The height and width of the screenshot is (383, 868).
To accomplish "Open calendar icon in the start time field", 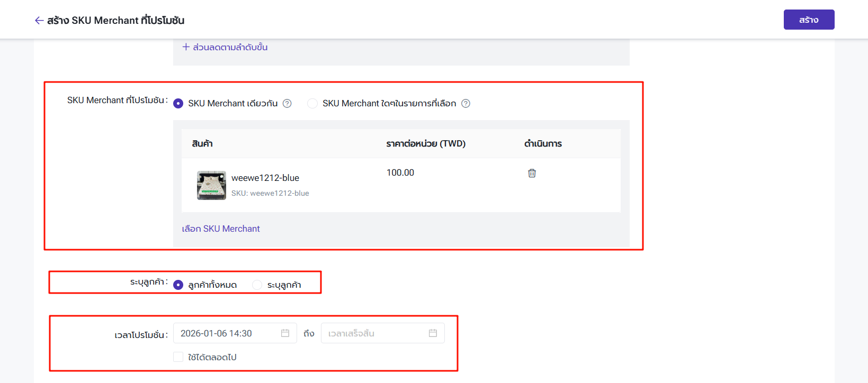I will pyautogui.click(x=285, y=333).
